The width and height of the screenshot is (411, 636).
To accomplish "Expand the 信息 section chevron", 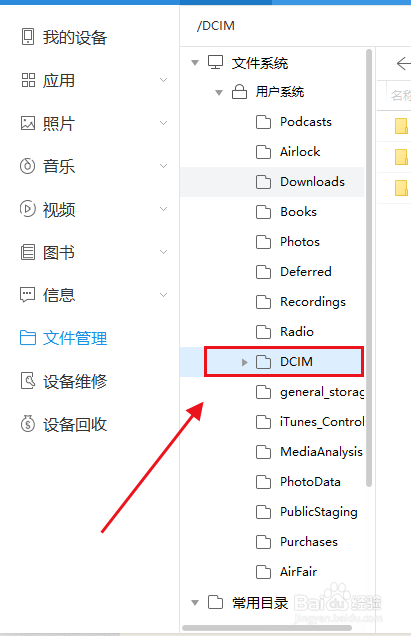I will tap(164, 295).
